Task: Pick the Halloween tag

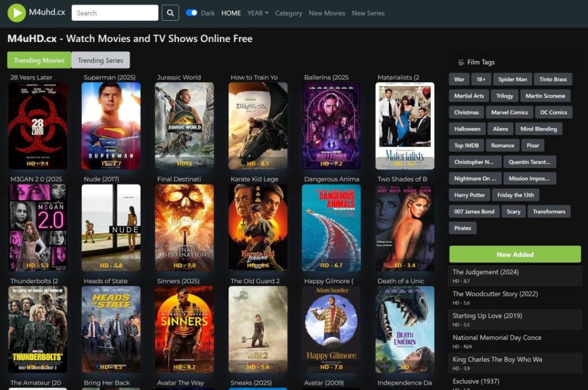Action: click(x=467, y=129)
